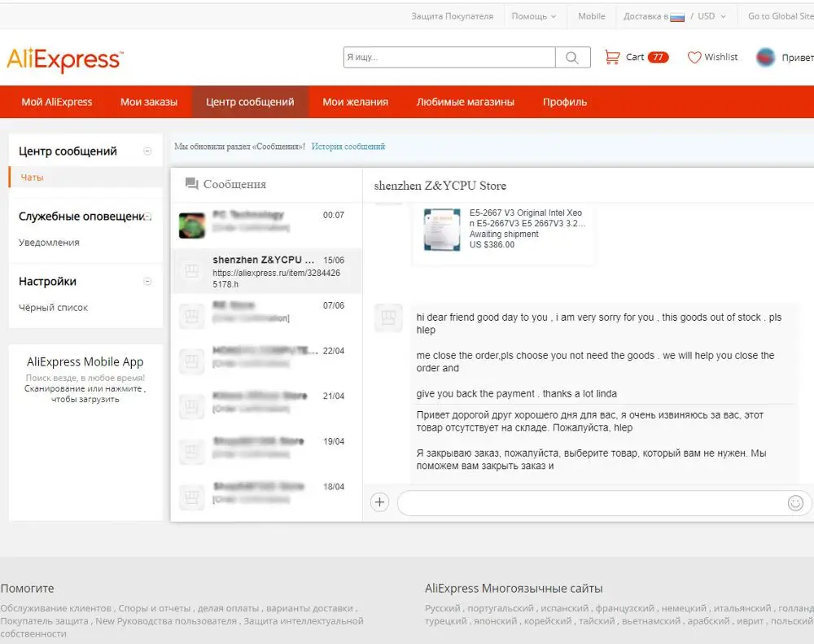Open the shopping cart icon
Viewport: 814px width, 644px height.
[x=612, y=57]
